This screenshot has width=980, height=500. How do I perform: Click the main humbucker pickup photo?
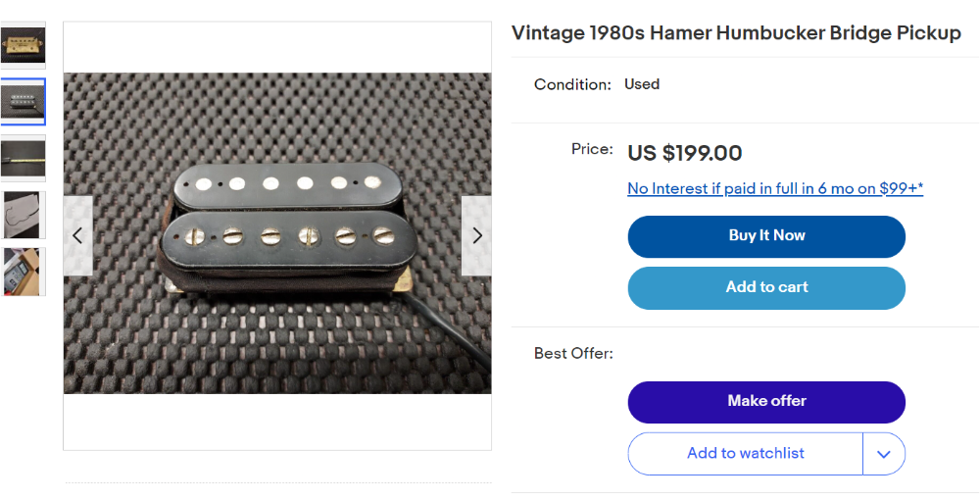[277, 233]
